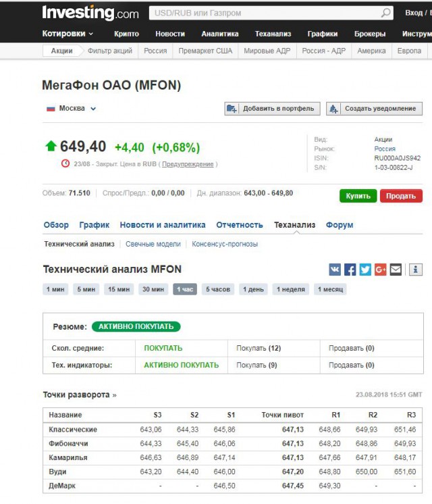Share on Facebook icon
Viewport: 432px width, 504px height.
point(350,270)
